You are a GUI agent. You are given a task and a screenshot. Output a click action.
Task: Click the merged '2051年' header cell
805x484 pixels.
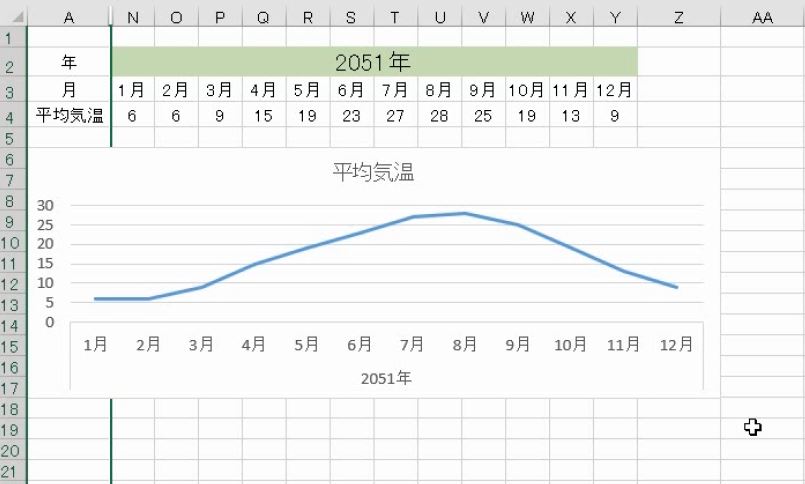pos(374,62)
